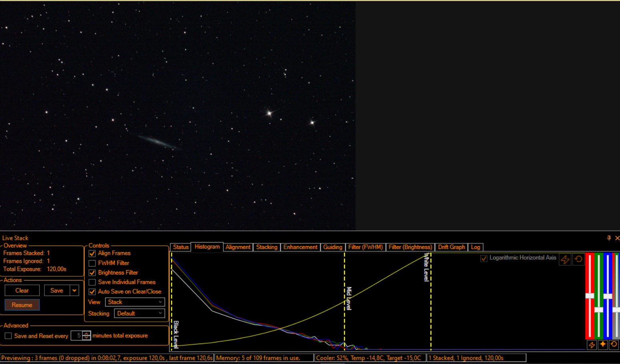Open the Enhancement tab
Viewport: 620px width, 364px height.
300,247
